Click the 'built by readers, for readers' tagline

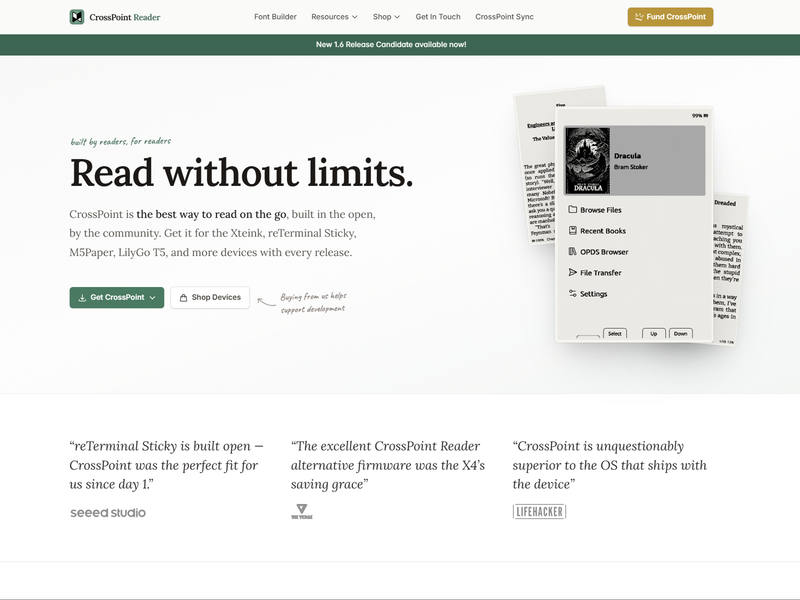pyautogui.click(x=121, y=141)
